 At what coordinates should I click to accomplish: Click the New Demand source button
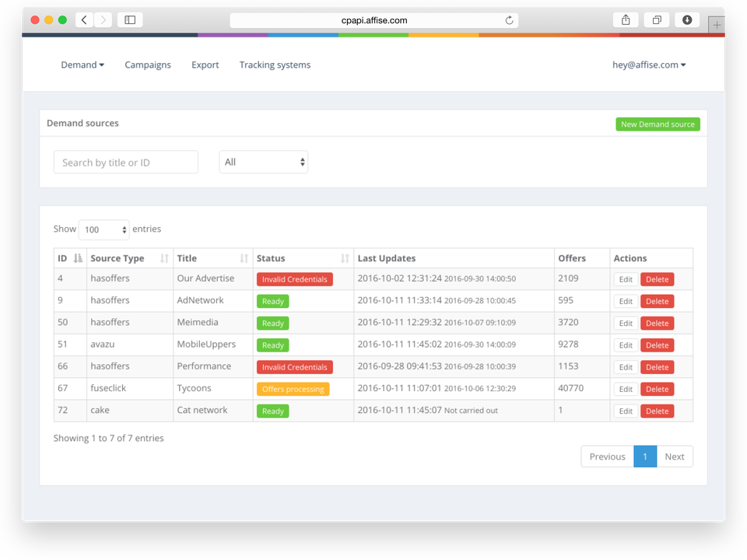pos(658,124)
